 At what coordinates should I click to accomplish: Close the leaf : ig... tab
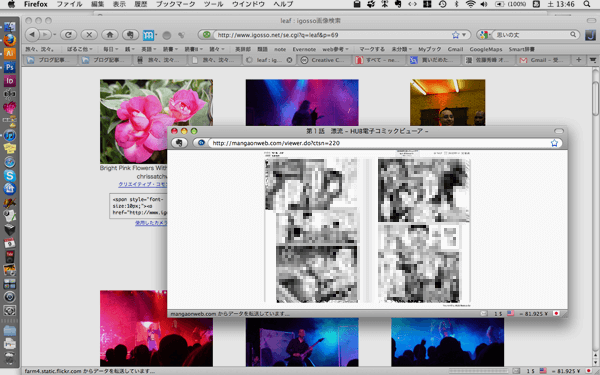[x=290, y=60]
